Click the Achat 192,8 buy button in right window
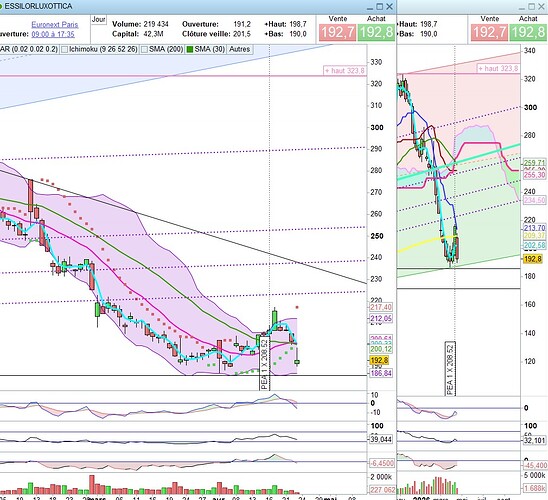Viewport: 548px width, 500px height. pos(528,32)
